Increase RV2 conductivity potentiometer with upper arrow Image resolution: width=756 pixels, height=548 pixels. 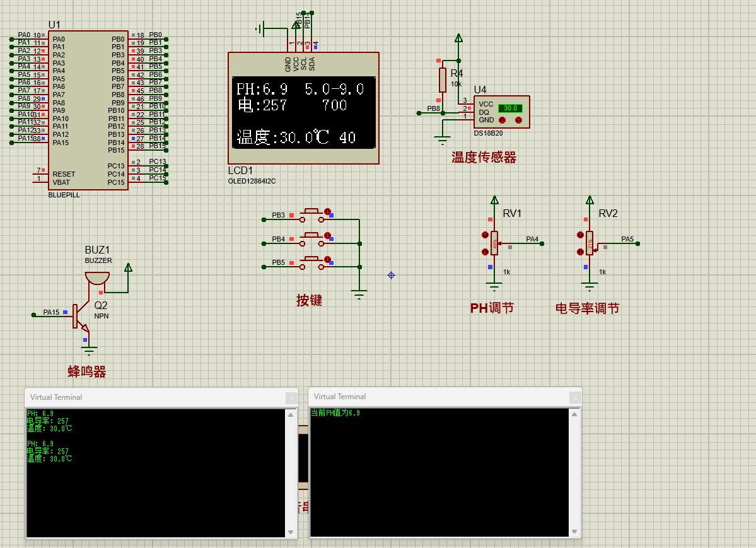point(580,235)
